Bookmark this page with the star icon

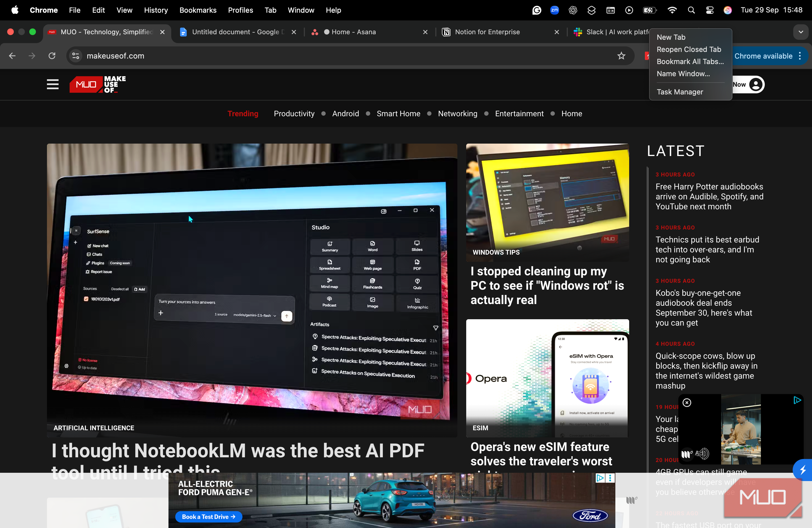(x=621, y=56)
